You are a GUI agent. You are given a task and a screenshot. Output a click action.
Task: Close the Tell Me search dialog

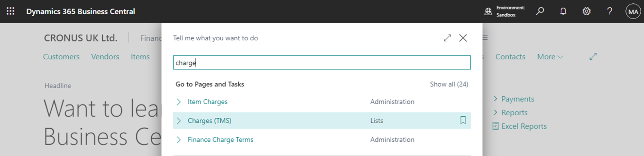tap(463, 38)
